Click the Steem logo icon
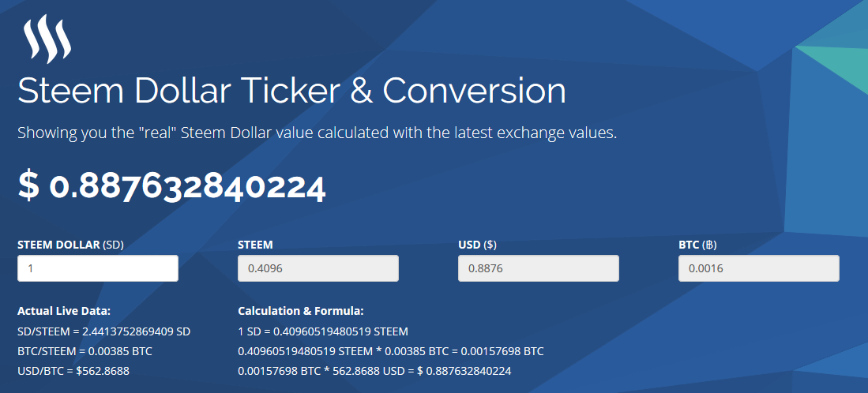868x393 pixels. pyautogui.click(x=47, y=41)
